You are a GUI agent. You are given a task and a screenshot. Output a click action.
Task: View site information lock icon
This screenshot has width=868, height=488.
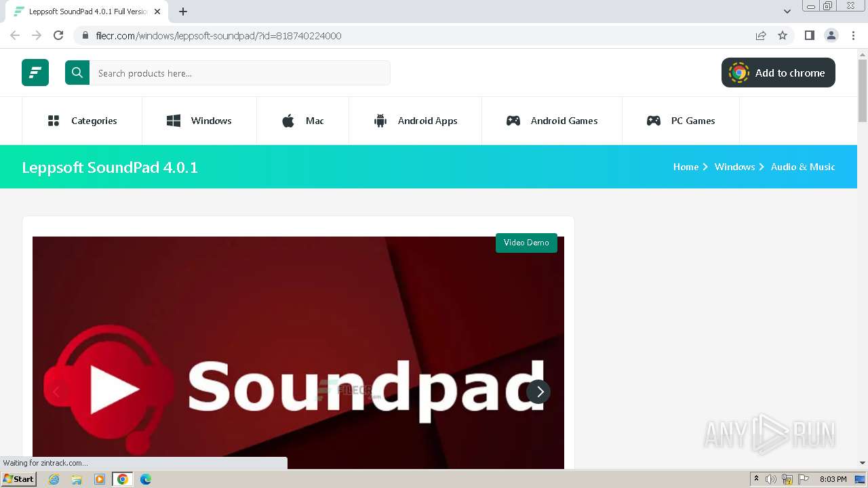(85, 35)
